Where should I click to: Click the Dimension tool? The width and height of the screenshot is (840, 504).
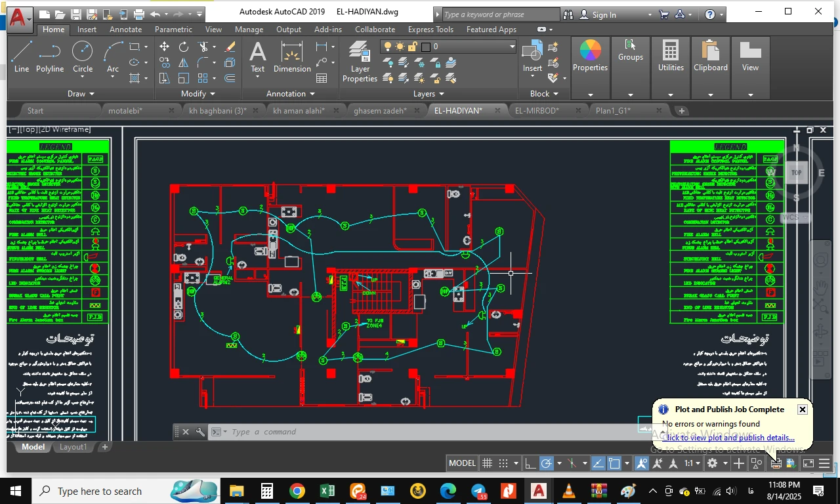point(292,57)
